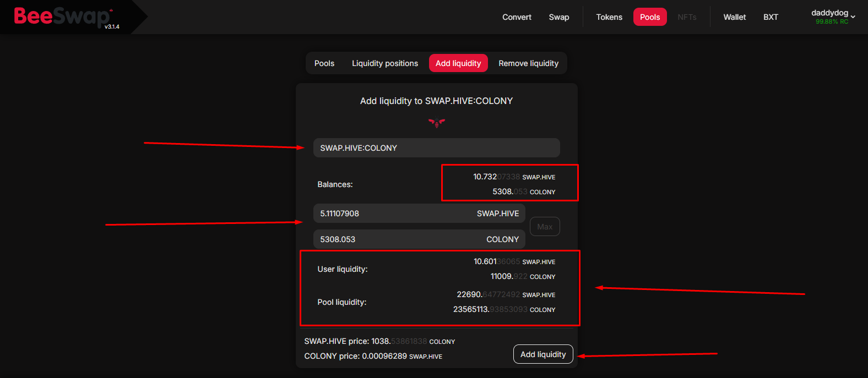Open the BXT page
868x378 pixels.
(x=771, y=17)
